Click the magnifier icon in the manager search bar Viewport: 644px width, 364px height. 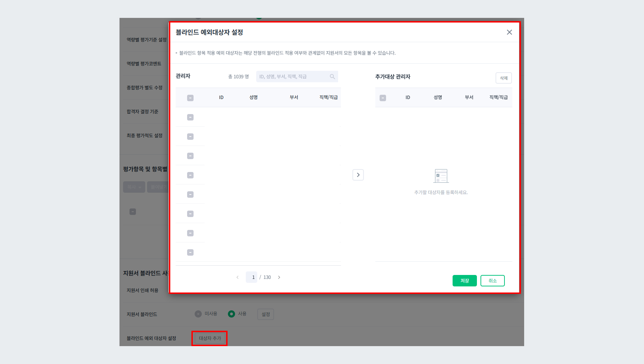tap(332, 76)
